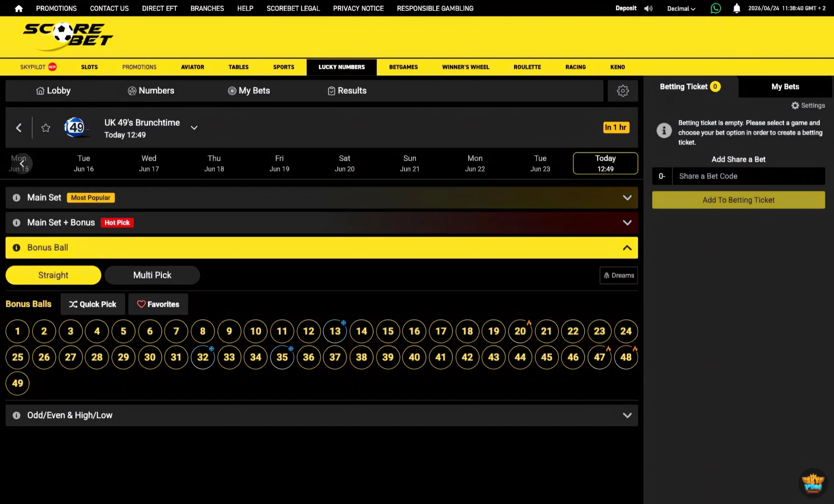Pick bonus ball 1
Image resolution: width=834 pixels, height=504 pixels.
coord(17,331)
